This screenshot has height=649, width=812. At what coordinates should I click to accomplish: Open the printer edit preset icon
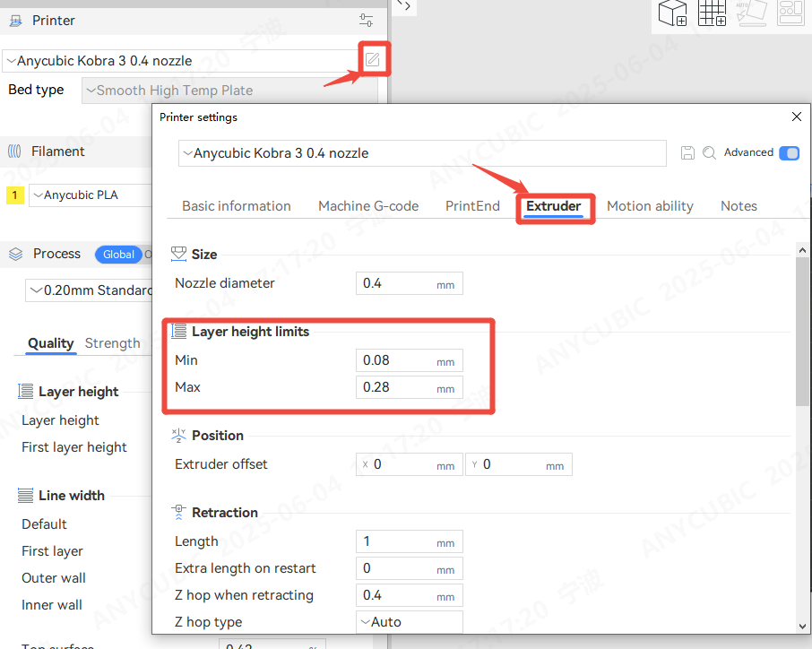click(x=372, y=59)
